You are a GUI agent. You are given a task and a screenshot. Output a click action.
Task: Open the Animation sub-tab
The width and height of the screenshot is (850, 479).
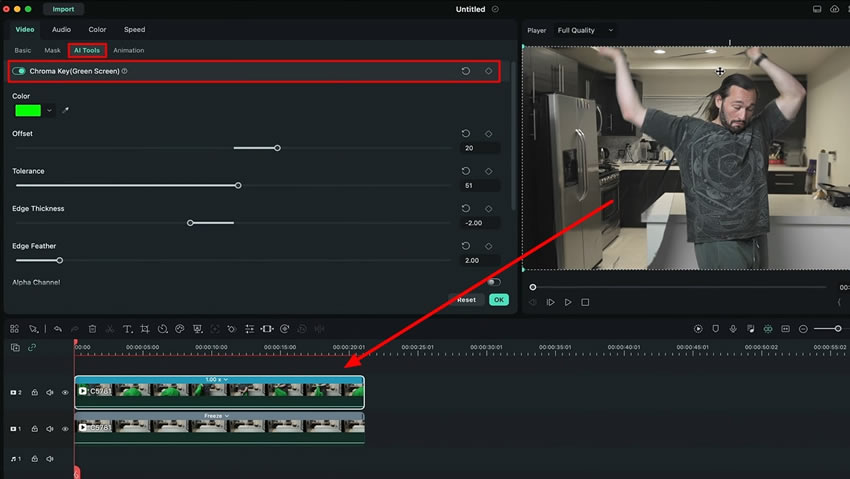pyautogui.click(x=128, y=50)
